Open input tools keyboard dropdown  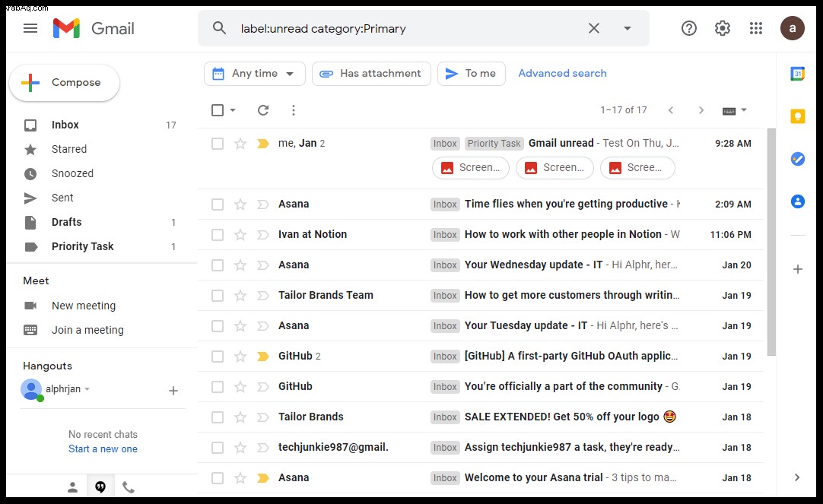tap(734, 110)
